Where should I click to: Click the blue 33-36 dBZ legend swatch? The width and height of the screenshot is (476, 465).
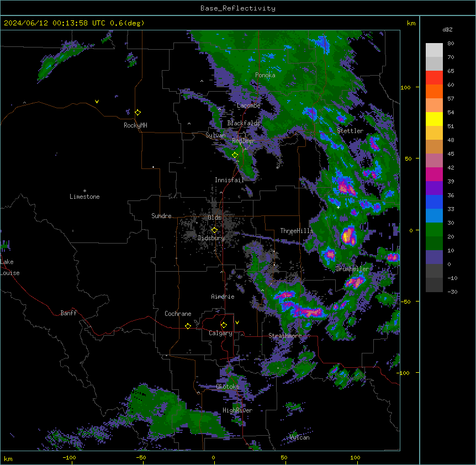(x=434, y=202)
